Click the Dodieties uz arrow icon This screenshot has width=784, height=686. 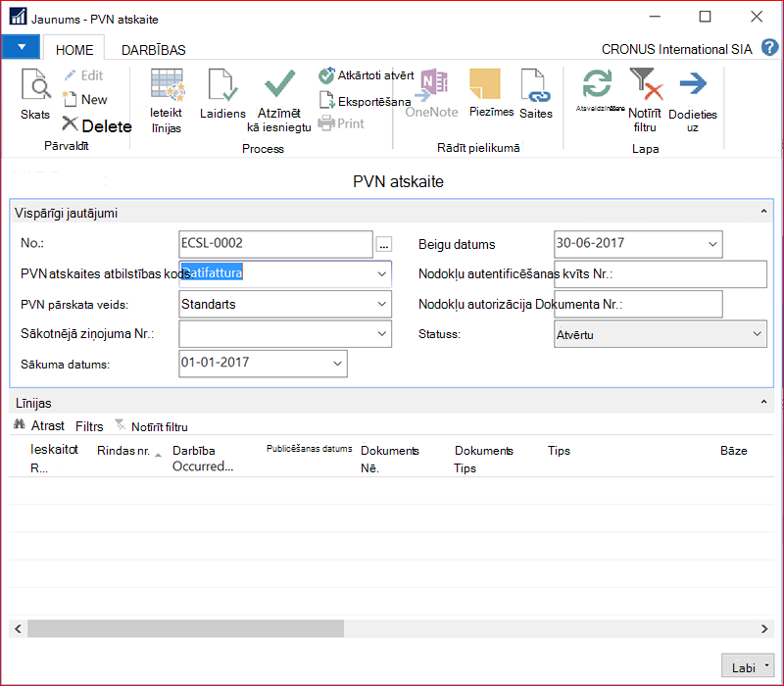point(693,83)
